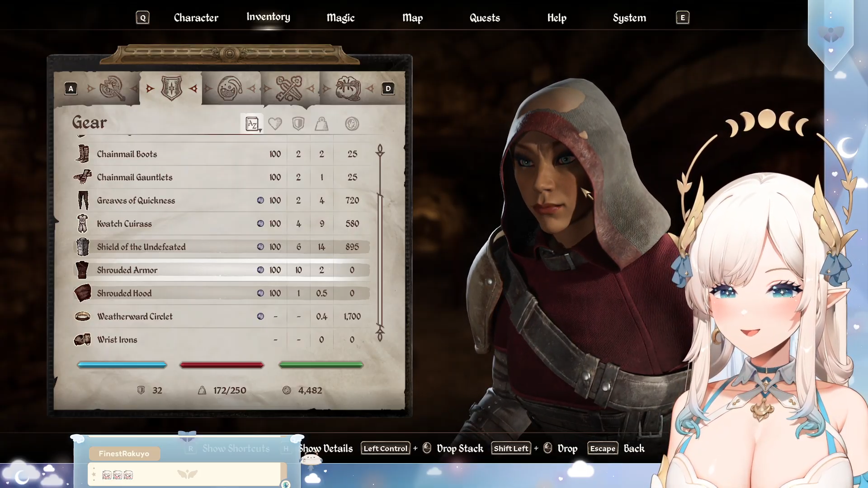Screen dimensions: 868x488
Task: Select the Armor shield category icon
Action: pos(171,88)
